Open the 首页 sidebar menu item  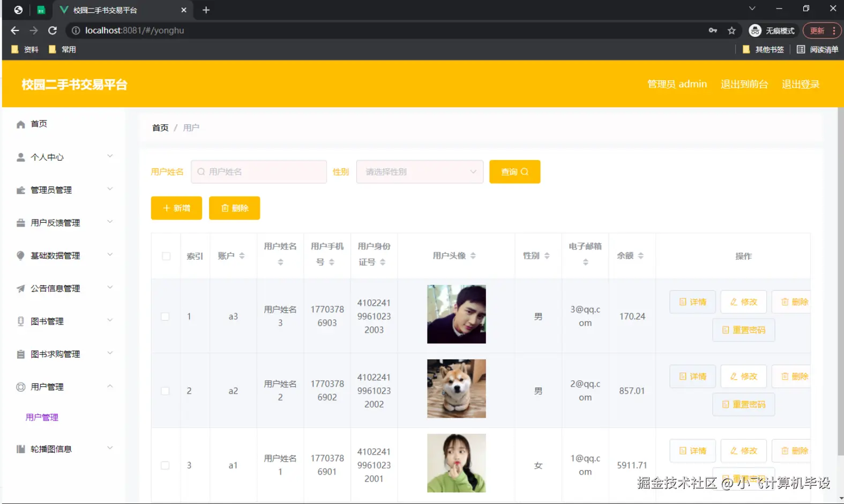[x=64, y=124]
